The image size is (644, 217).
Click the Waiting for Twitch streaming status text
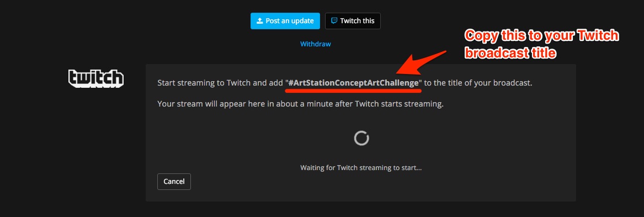pos(361,168)
